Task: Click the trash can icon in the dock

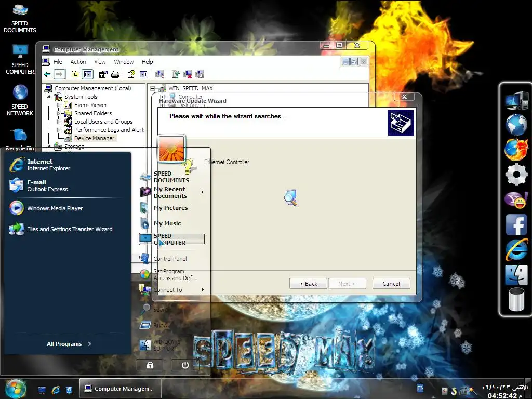Action: tap(516, 299)
